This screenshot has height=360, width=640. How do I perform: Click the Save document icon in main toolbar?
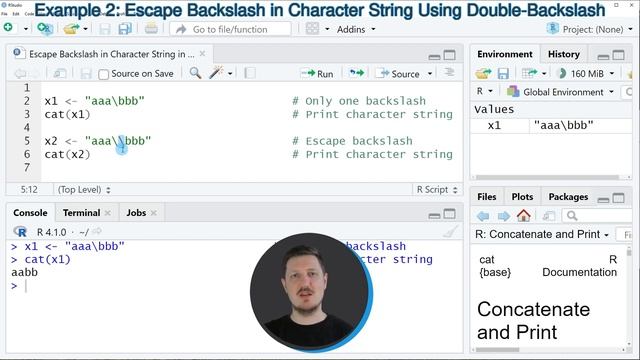105,29
